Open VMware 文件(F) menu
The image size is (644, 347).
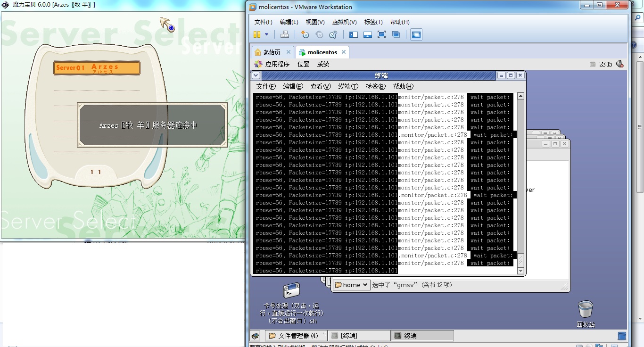(264, 22)
